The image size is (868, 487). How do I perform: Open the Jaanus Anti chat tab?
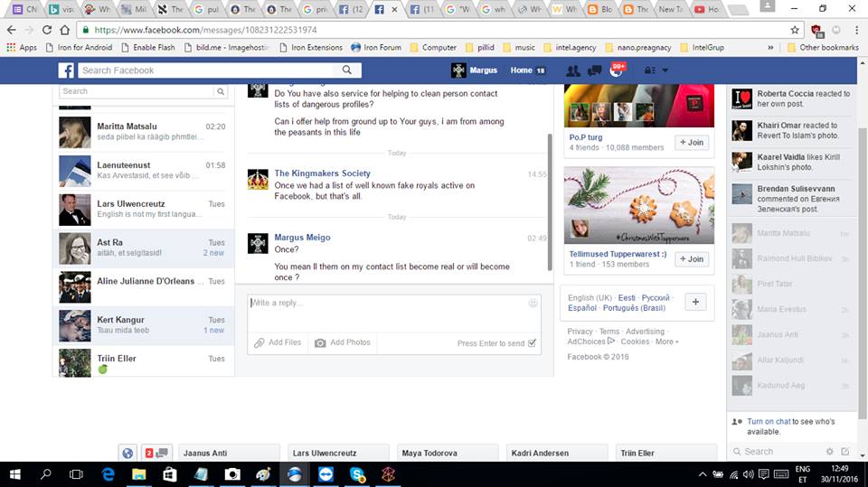pos(229,453)
